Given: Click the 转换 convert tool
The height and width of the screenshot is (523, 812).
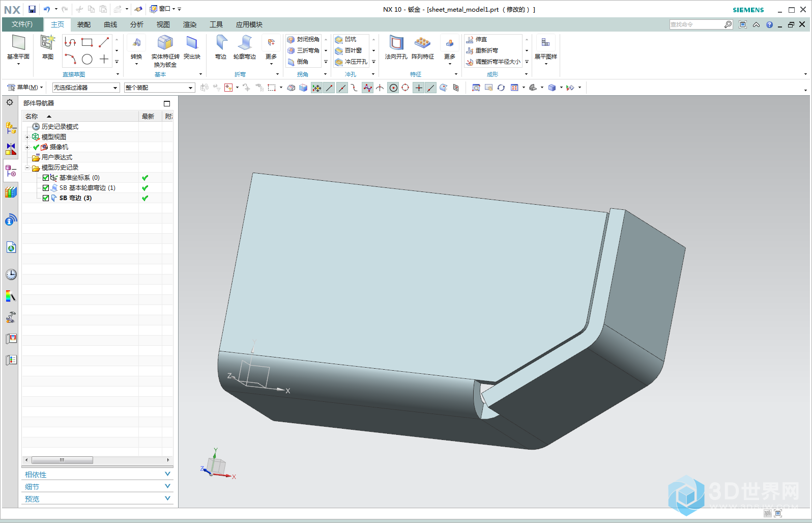Looking at the screenshot, I should coord(136,49).
